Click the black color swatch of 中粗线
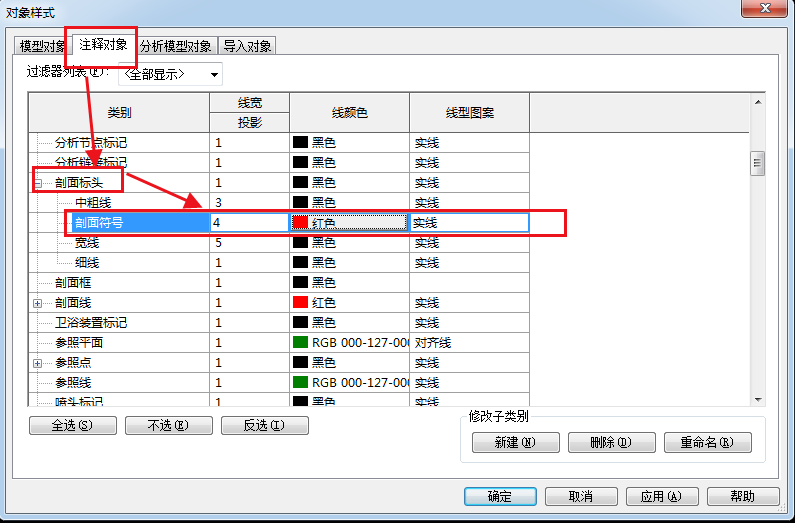The height and width of the screenshot is (523, 795). click(300, 203)
